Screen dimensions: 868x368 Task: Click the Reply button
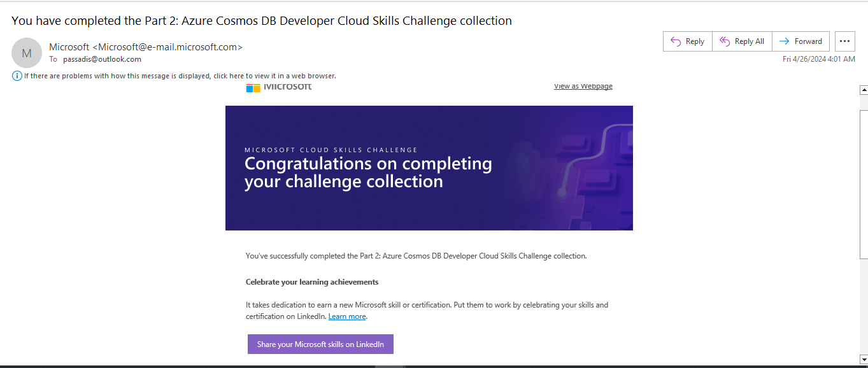click(x=688, y=41)
